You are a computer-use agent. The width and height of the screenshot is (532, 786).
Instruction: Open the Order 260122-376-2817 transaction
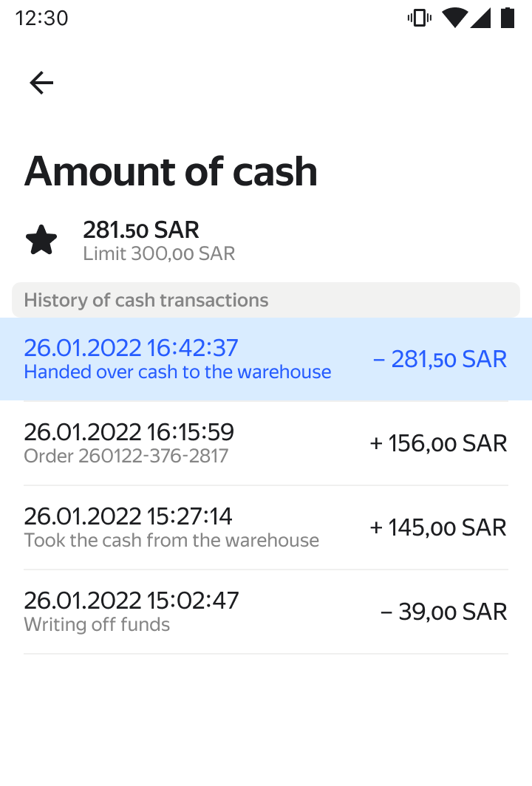126,456
